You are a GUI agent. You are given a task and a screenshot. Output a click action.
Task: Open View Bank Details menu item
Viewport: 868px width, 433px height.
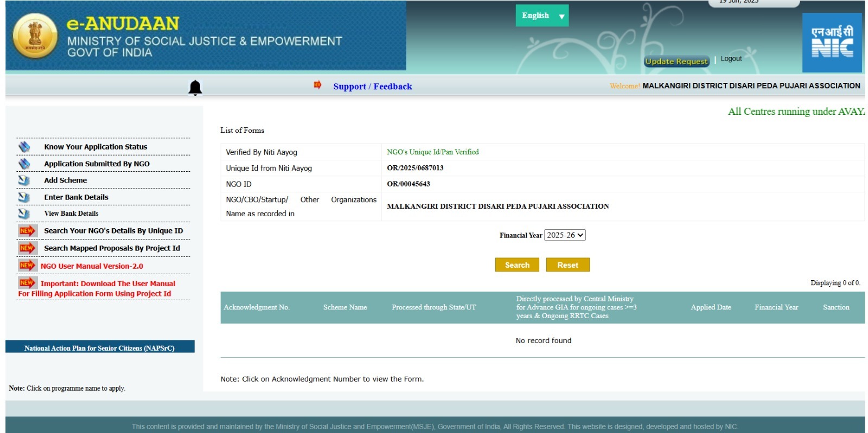click(71, 214)
